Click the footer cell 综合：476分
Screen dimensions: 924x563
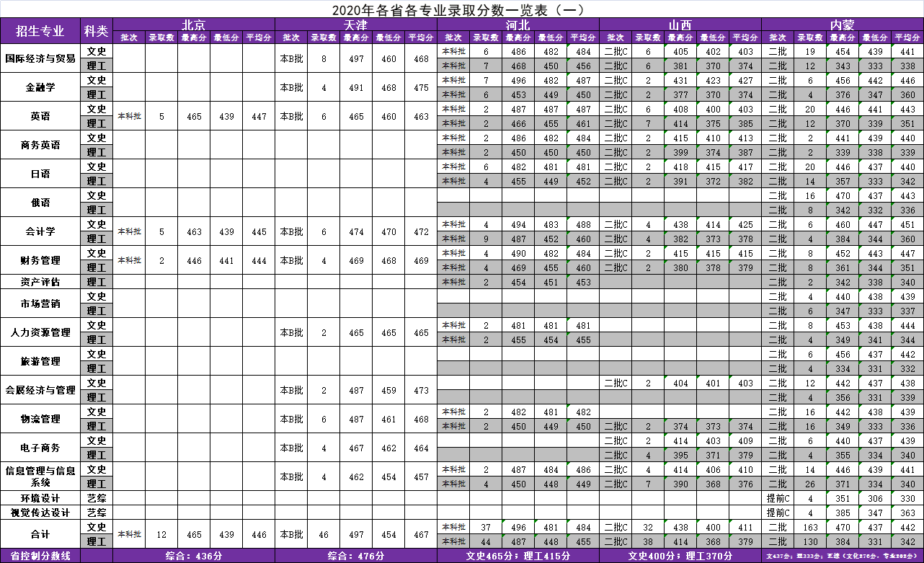coord(356,556)
